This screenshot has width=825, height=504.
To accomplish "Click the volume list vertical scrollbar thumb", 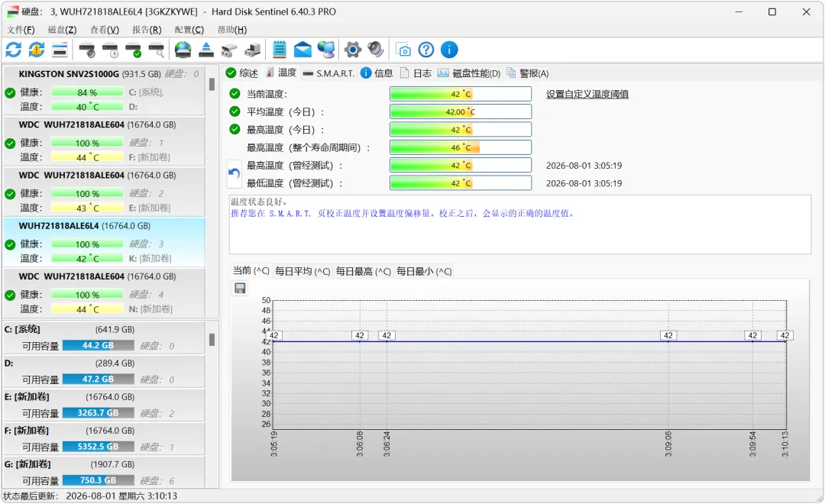I will 212,340.
